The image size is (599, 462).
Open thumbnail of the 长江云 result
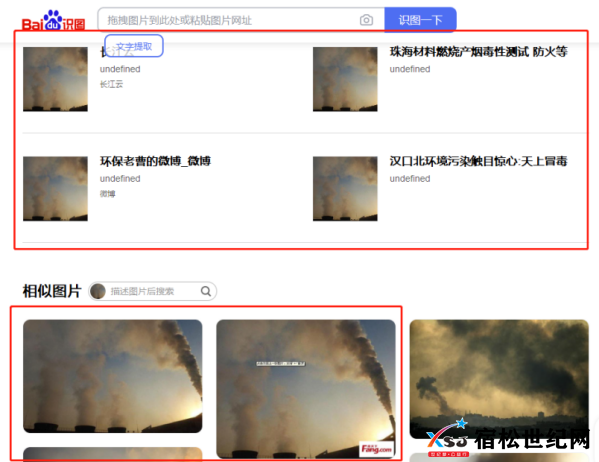(55, 79)
